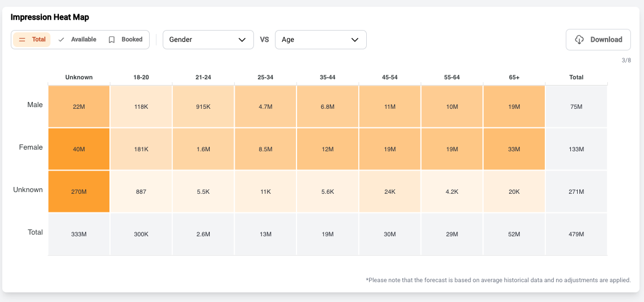Switch heat map to Total view

(32, 40)
